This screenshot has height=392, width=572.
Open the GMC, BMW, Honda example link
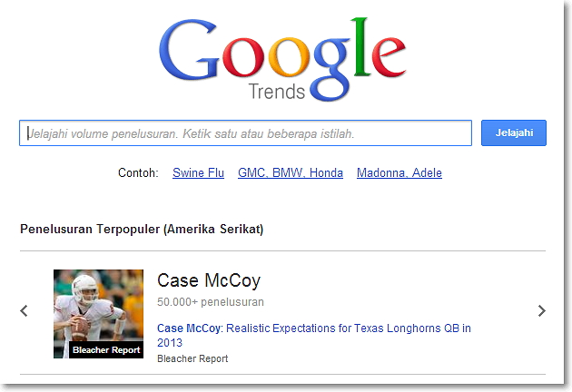(291, 172)
